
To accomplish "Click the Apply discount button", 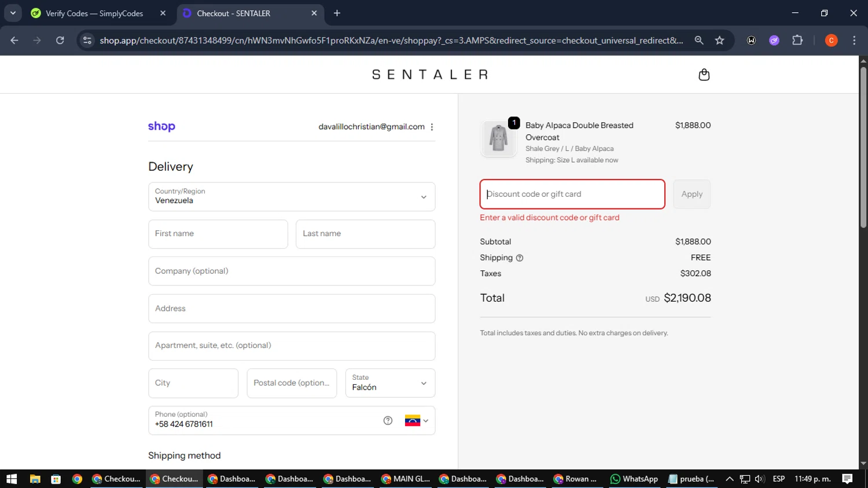I will (x=692, y=194).
